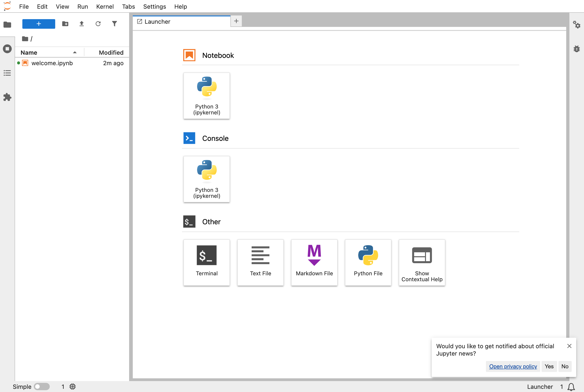Image resolution: width=584 pixels, height=392 pixels.
Task: Click the blue New Launcher plus button
Action: [39, 24]
